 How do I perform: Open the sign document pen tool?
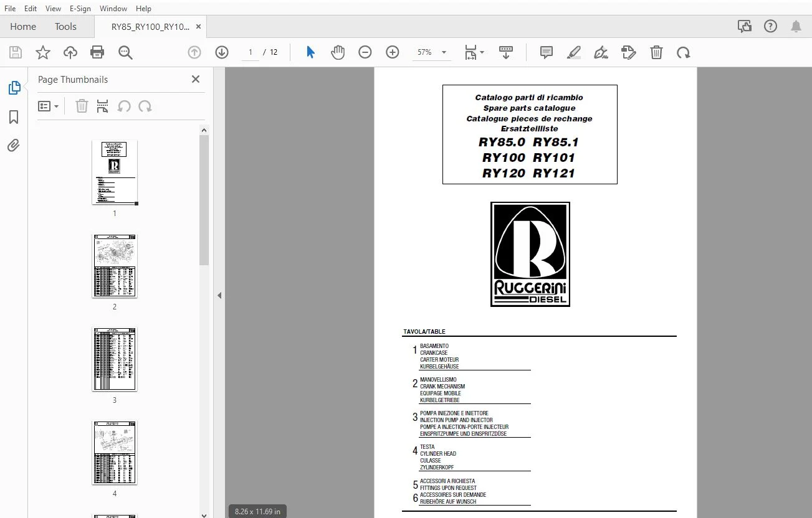(601, 52)
